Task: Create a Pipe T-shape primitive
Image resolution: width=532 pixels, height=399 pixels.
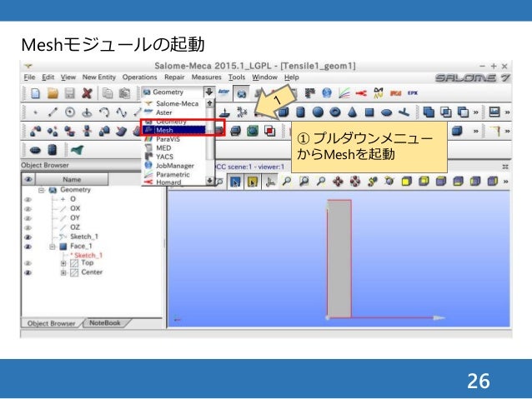Action: pos(404,112)
